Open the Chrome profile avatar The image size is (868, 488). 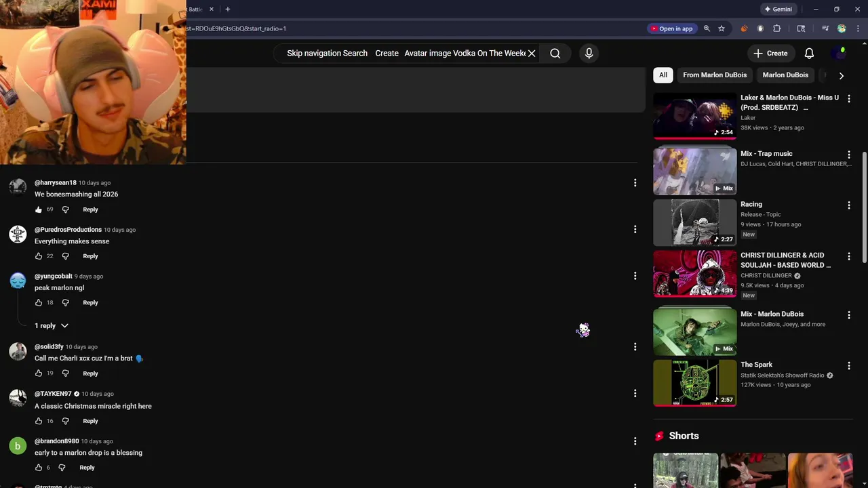click(842, 28)
